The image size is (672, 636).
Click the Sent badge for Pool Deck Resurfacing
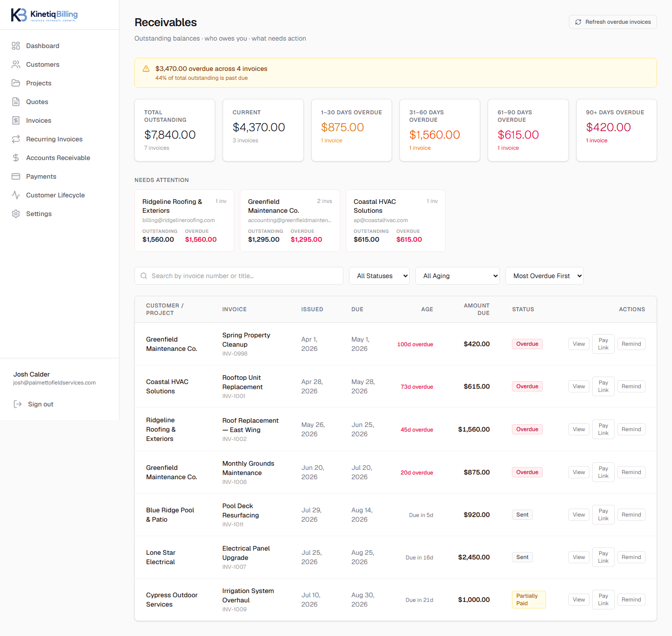click(523, 515)
